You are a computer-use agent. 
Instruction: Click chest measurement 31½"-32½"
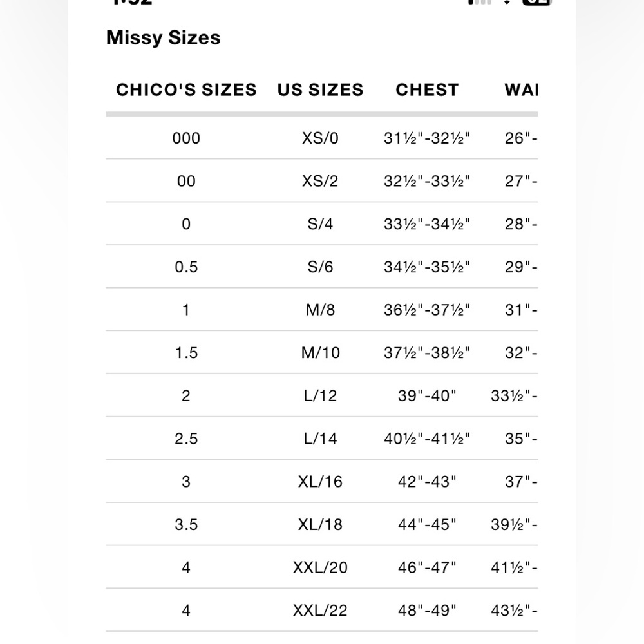click(427, 138)
